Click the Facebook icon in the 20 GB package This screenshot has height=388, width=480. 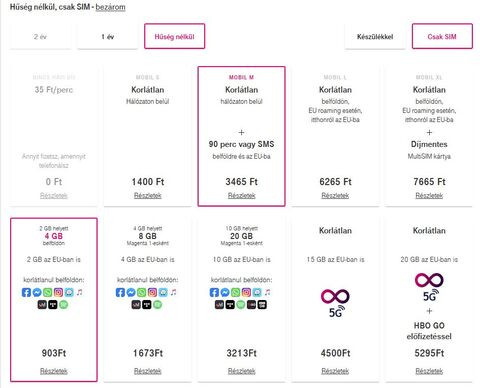click(214, 292)
